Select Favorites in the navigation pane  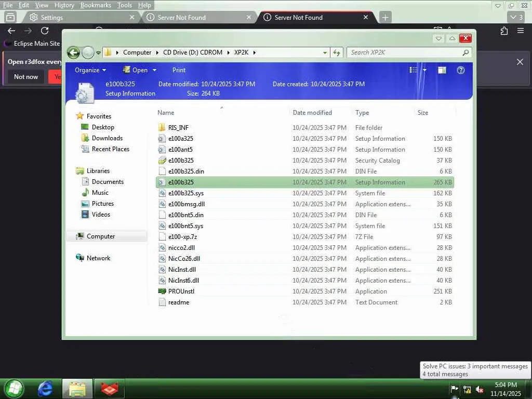[x=98, y=116]
